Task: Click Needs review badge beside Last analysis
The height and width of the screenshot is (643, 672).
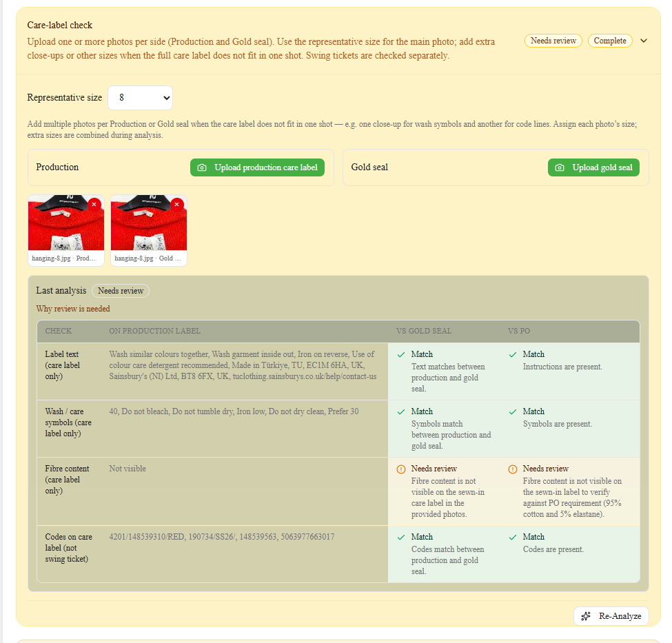Action: pos(121,291)
